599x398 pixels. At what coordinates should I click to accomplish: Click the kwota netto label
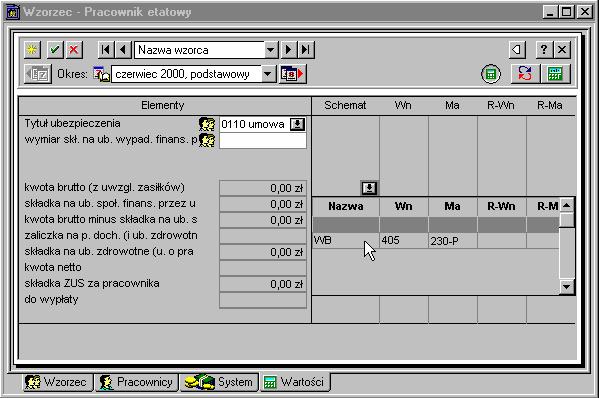pos(53,267)
